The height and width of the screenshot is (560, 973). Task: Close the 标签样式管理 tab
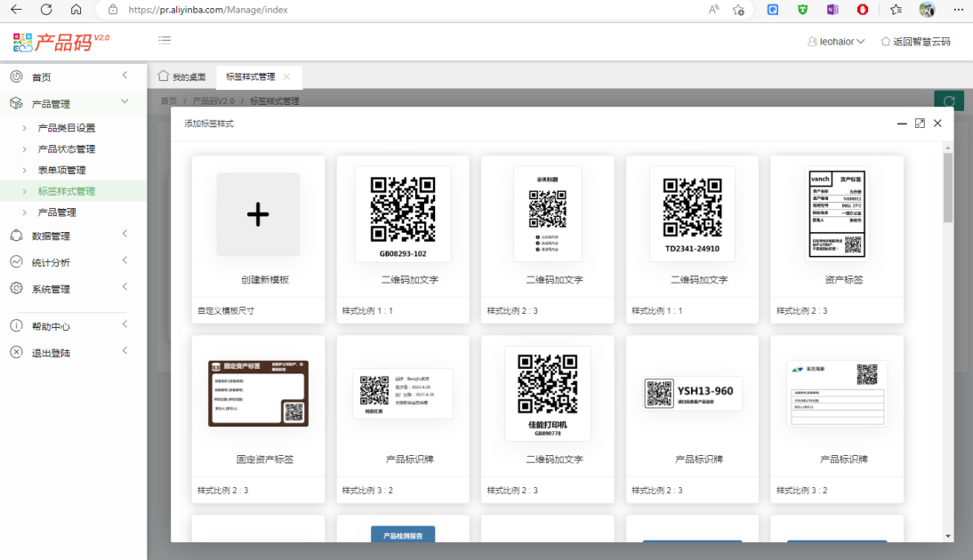coord(286,77)
